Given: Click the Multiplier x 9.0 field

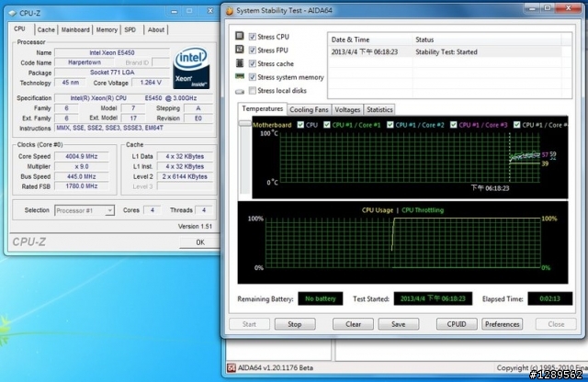Looking at the screenshot, I should click(82, 166).
